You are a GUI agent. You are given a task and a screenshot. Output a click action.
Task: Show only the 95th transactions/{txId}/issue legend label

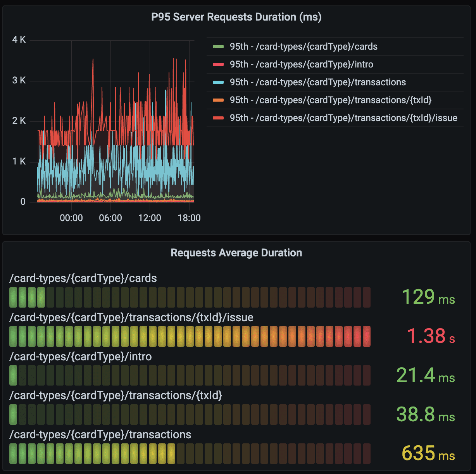click(343, 118)
